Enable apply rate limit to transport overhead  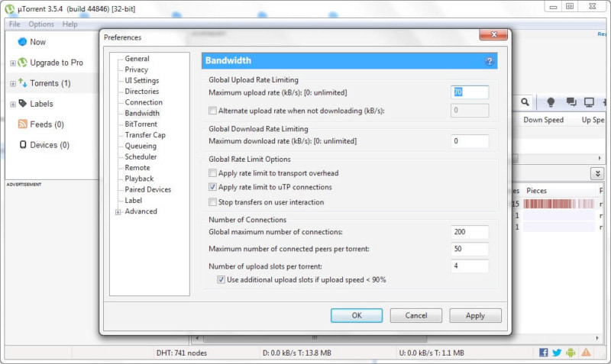click(212, 173)
